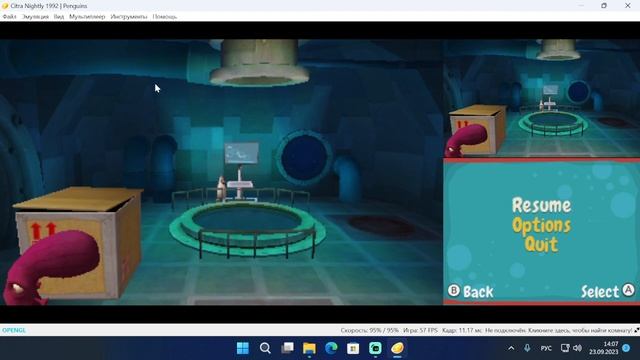Open Task View from the taskbar

pyautogui.click(x=287, y=348)
